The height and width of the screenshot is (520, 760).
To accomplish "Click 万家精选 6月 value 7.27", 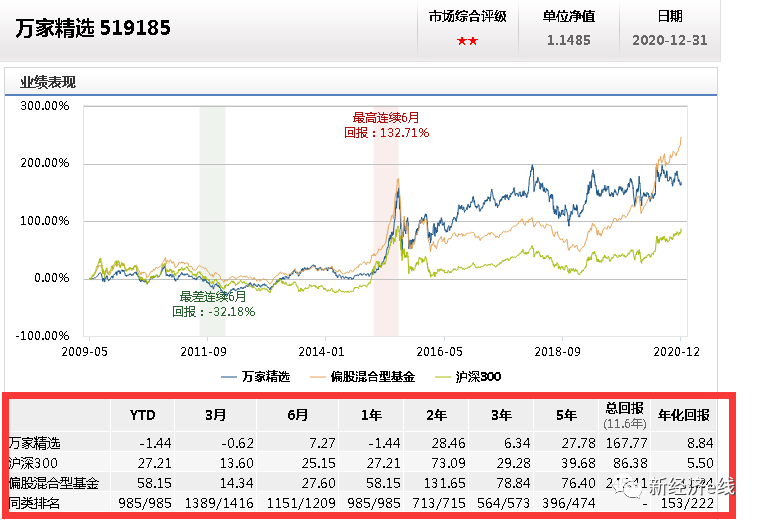I will tap(323, 443).
